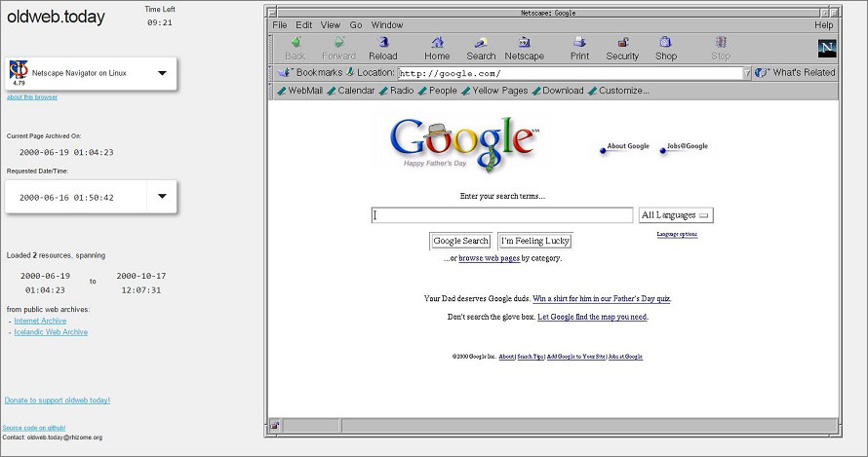
Task: Open the Internet Archive link
Action: coord(40,321)
